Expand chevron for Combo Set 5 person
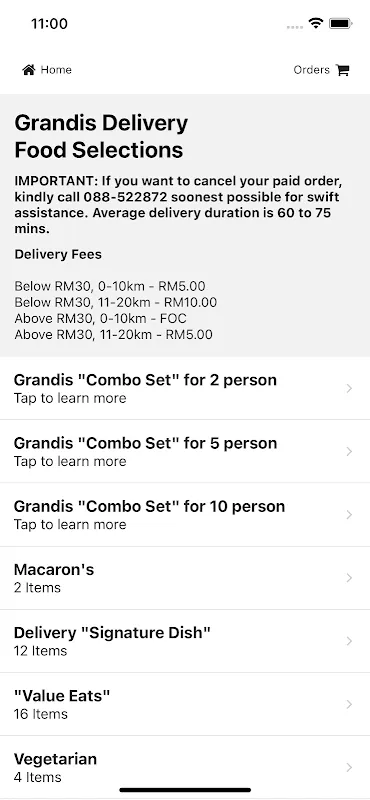The image size is (370, 800). click(349, 452)
